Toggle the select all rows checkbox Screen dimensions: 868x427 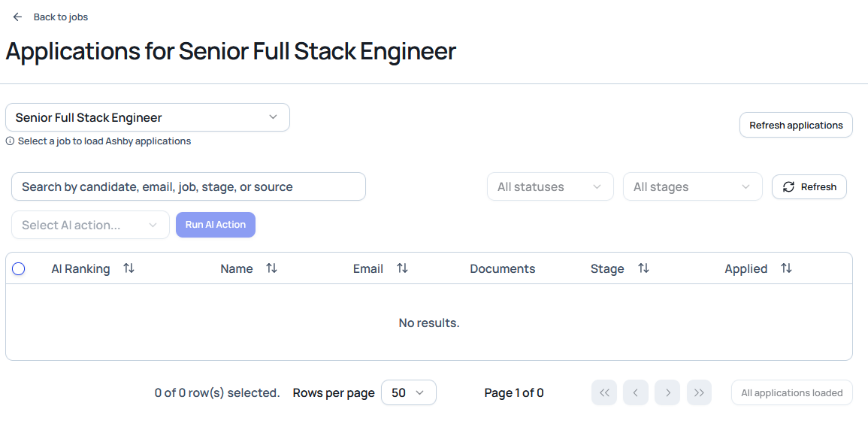point(19,268)
